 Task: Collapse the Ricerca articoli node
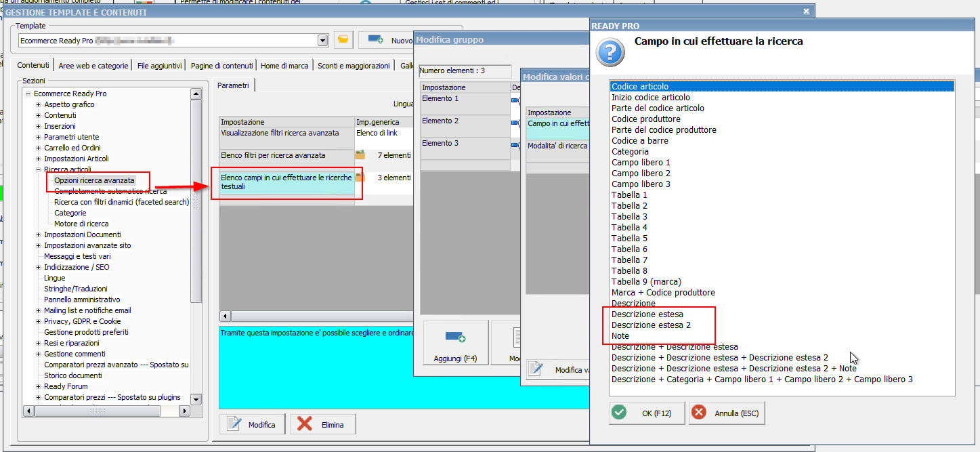[39, 169]
